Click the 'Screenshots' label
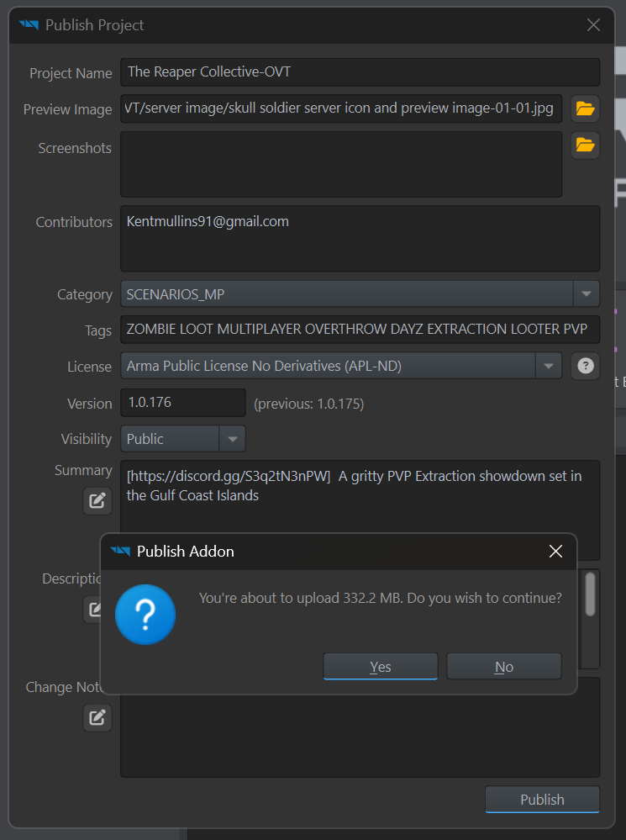 click(x=75, y=148)
